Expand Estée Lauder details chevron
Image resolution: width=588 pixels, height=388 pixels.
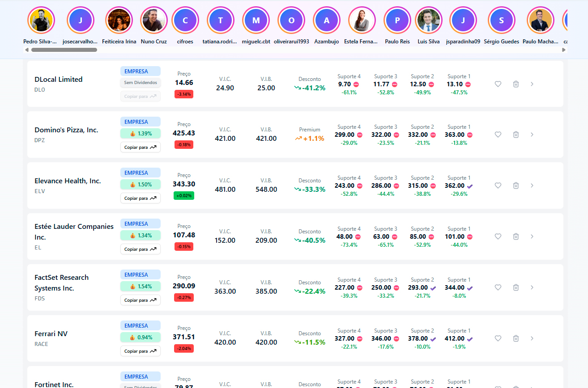pos(532,236)
